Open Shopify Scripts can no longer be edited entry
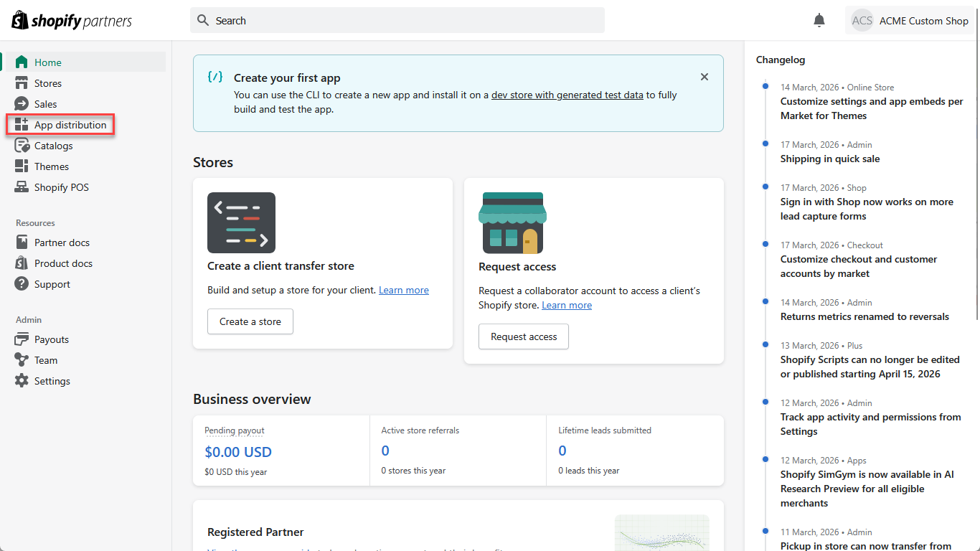This screenshot has width=980, height=551. [x=870, y=367]
